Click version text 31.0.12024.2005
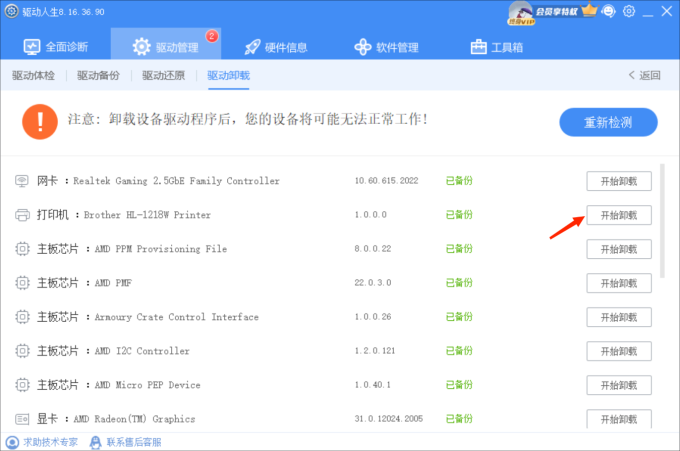The image size is (680, 451). point(389,419)
